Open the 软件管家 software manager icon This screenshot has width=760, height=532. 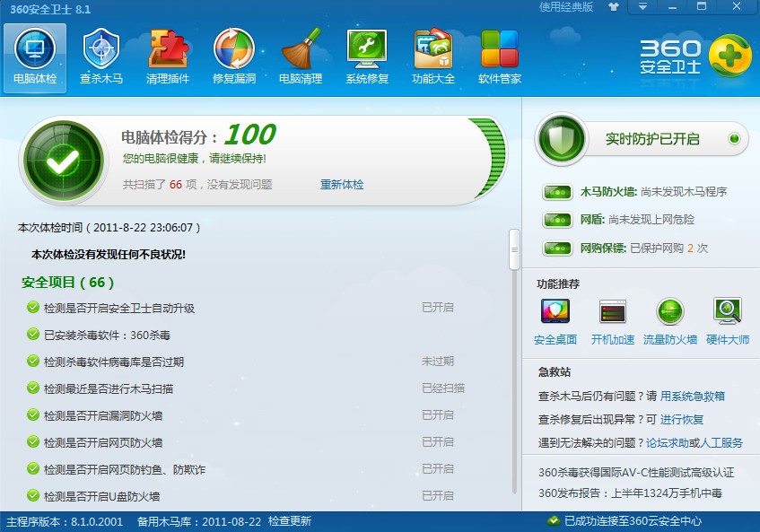(500, 48)
